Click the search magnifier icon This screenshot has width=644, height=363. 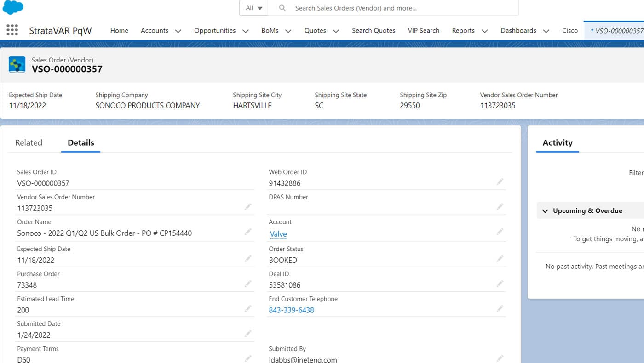click(282, 8)
